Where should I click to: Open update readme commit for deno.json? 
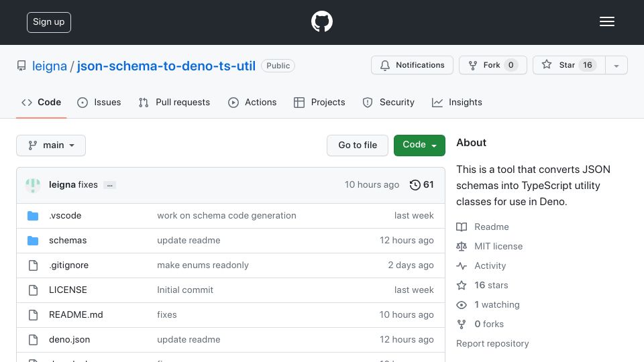pyautogui.click(x=189, y=339)
